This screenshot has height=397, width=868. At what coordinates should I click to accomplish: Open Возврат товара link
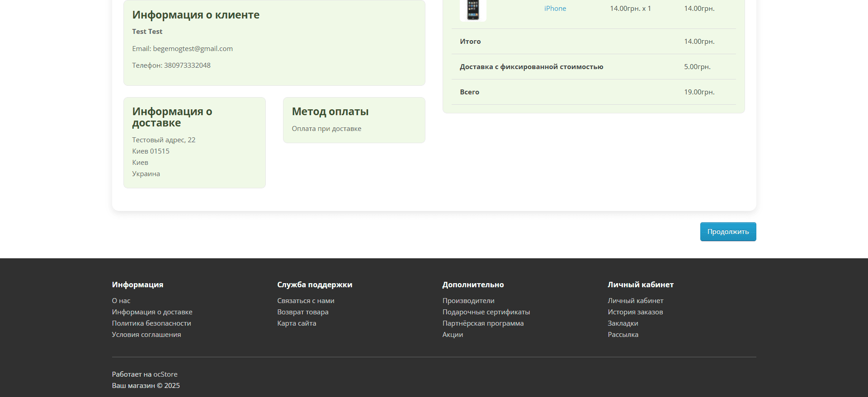pos(303,312)
